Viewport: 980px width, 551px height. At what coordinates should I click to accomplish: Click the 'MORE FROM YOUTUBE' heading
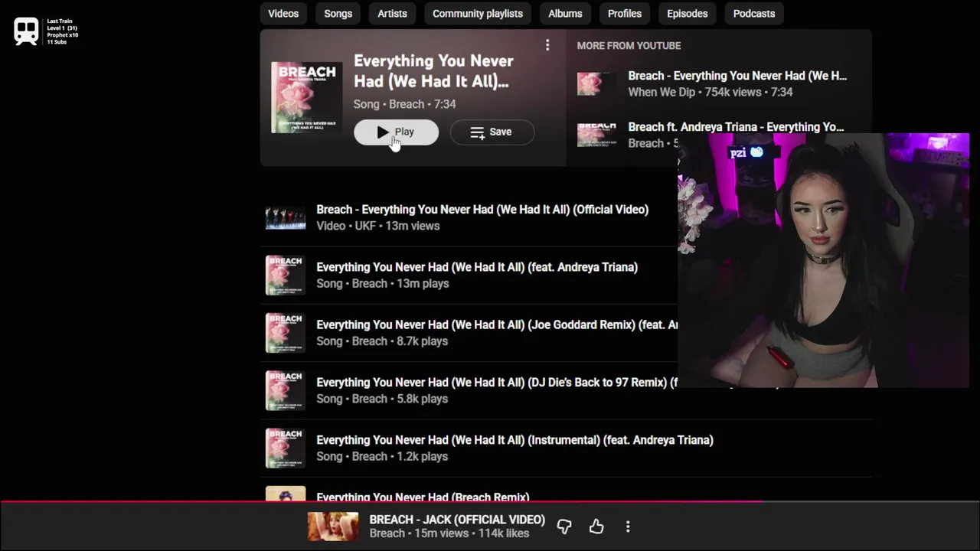pos(629,46)
